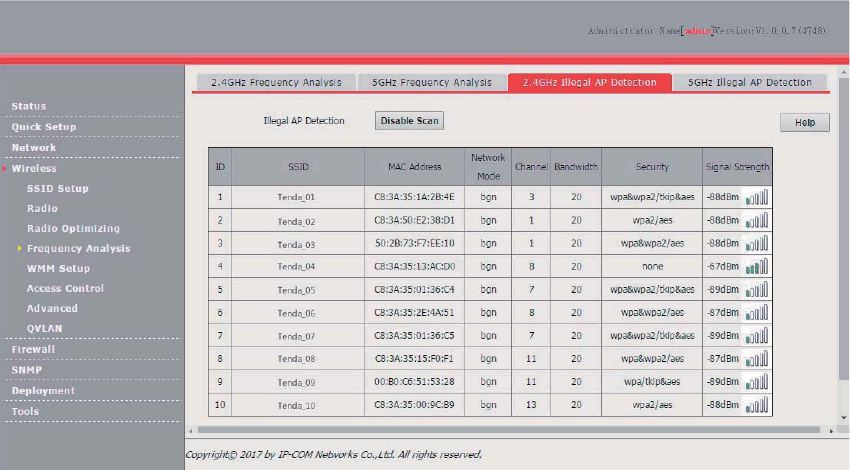Click MAC address C8:3A:50:E2:38:D1
The image size is (850, 470).
(414, 220)
